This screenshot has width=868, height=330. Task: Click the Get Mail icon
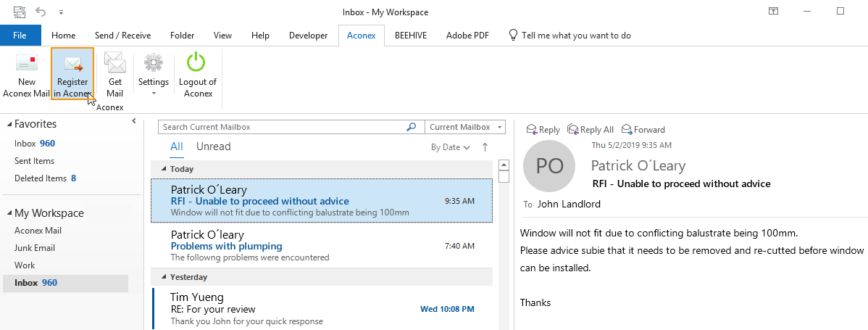click(x=114, y=63)
